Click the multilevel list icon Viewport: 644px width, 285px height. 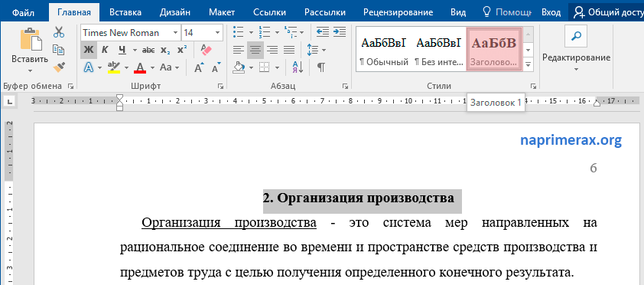(x=291, y=31)
